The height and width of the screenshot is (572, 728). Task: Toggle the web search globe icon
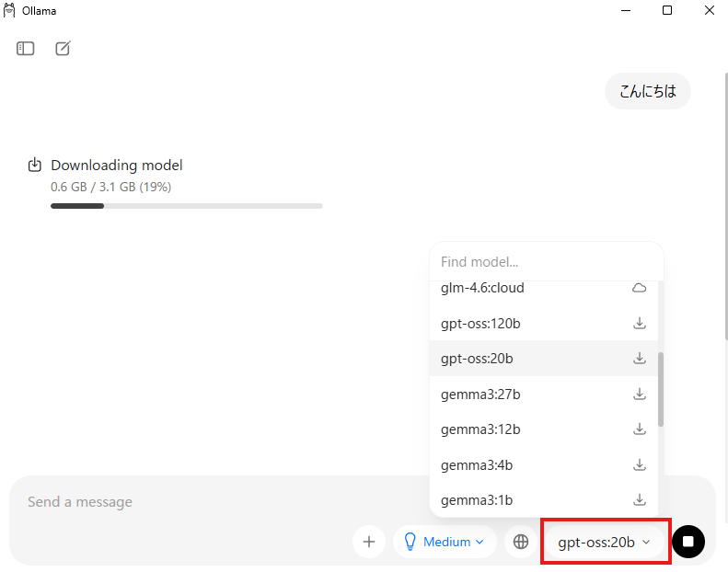(521, 542)
